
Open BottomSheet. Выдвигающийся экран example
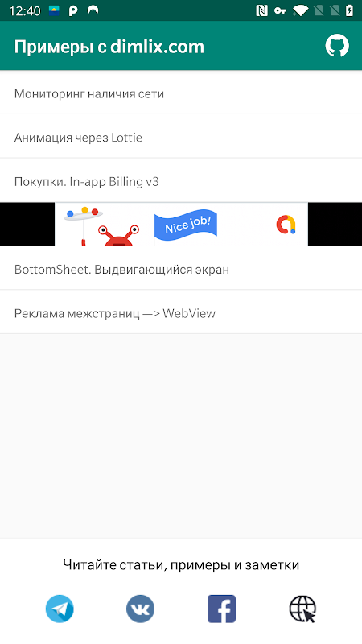[181, 268]
